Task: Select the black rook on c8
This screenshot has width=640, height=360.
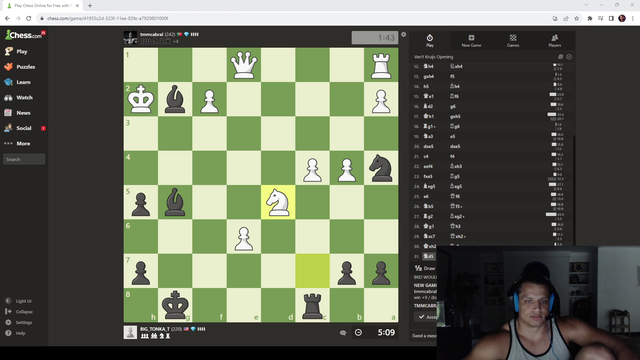Action: point(312,305)
